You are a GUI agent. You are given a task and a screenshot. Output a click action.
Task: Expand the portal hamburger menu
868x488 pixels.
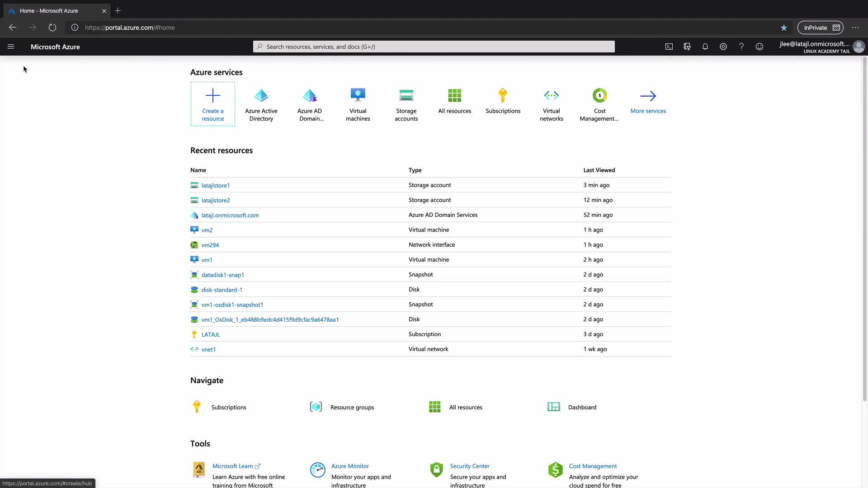pos(11,47)
